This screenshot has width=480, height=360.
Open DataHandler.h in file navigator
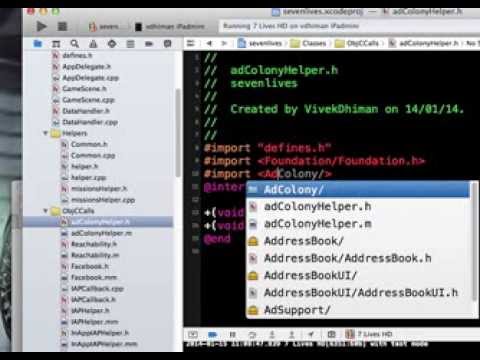(86, 111)
